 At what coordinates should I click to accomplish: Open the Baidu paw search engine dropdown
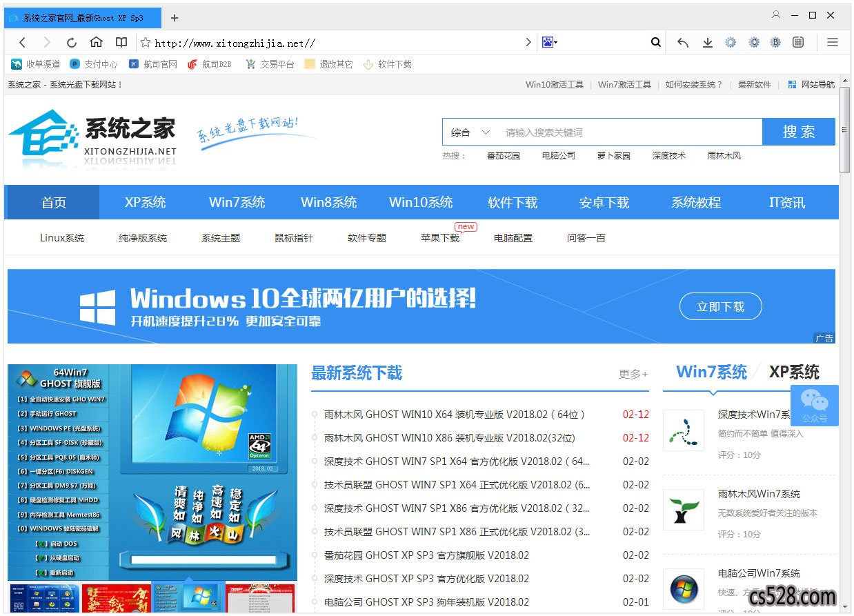tap(550, 43)
